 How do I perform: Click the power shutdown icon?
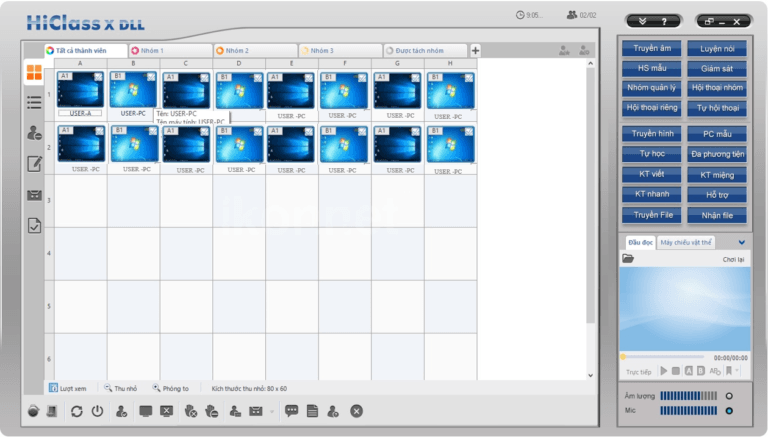click(97, 411)
